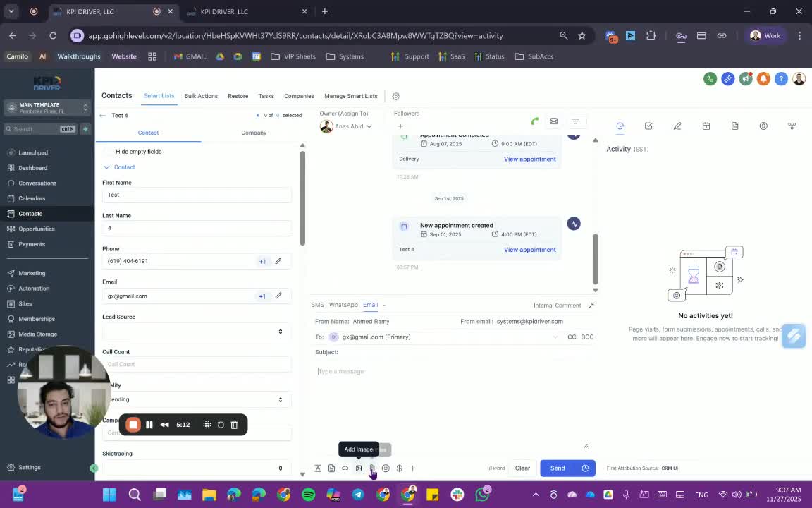Open the orange notifications bell
812x508 pixels.
[x=763, y=79]
